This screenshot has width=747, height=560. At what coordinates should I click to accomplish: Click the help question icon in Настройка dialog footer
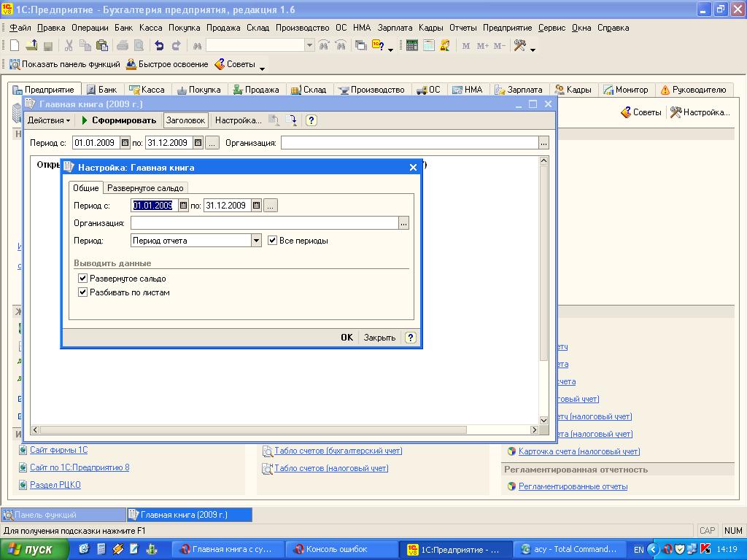(411, 337)
